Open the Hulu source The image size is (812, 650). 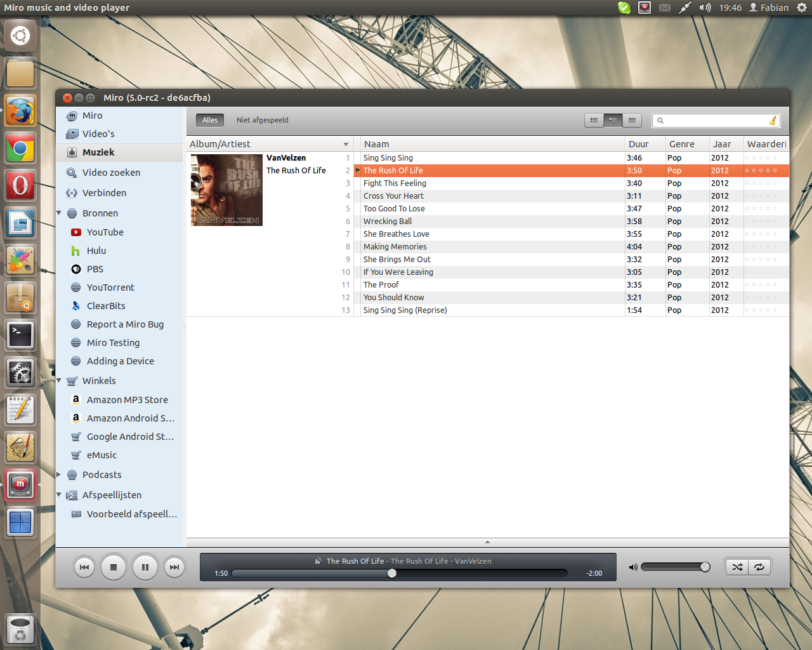pos(119,251)
